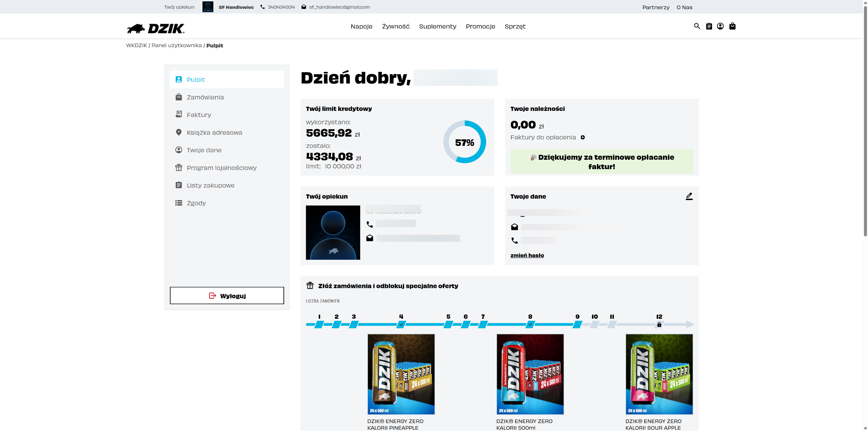868x431 pixels.
Task: Open the Energy Pineapple product image
Action: point(401,374)
